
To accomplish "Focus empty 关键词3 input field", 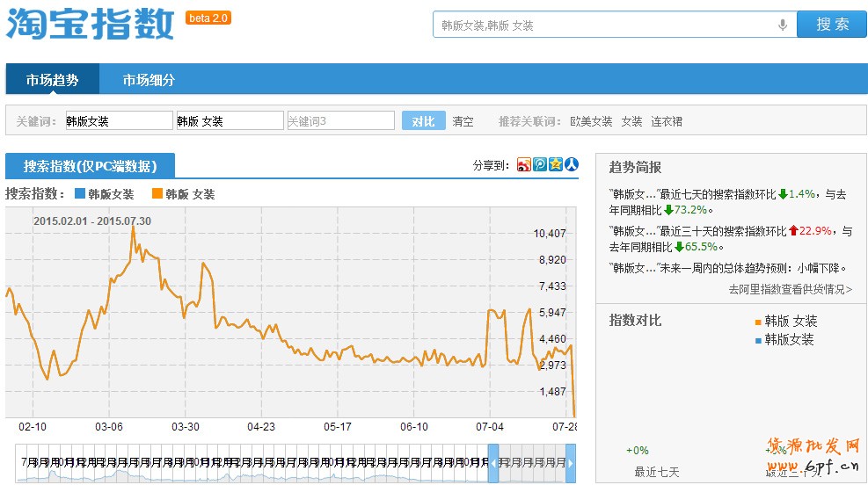I will [341, 120].
